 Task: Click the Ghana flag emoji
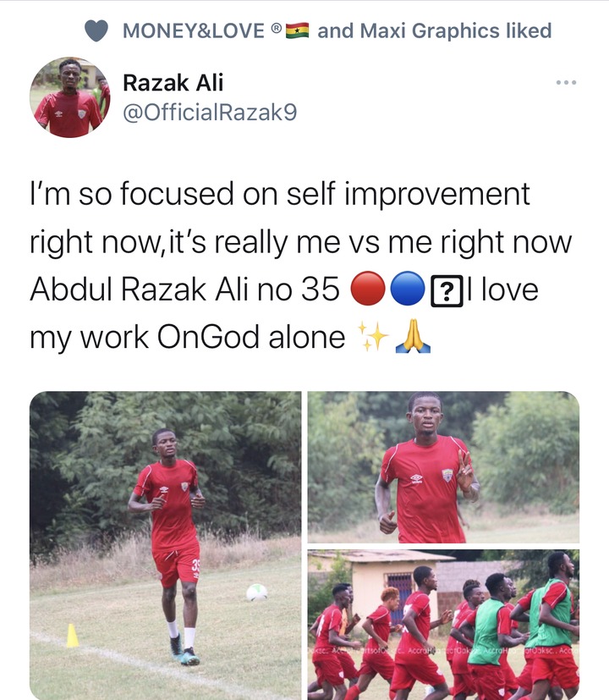[297, 30]
